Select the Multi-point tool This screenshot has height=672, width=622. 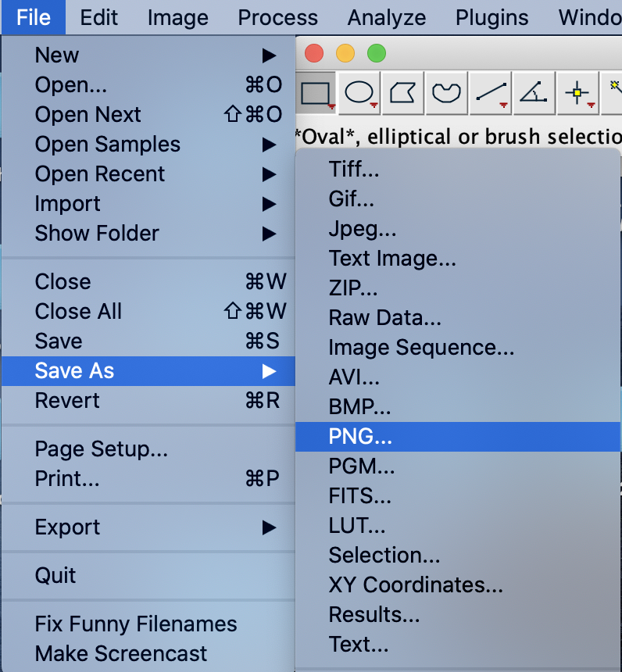click(578, 93)
